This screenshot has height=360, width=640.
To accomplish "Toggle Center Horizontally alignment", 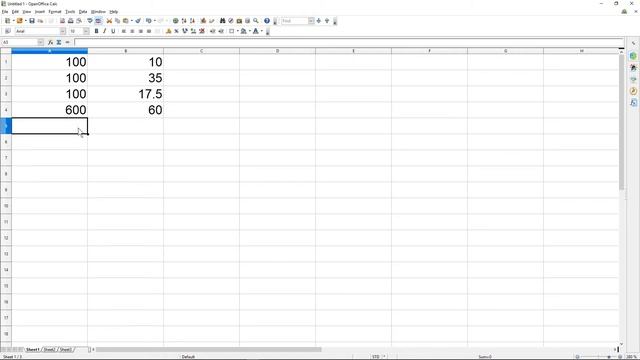I will 132,31.
